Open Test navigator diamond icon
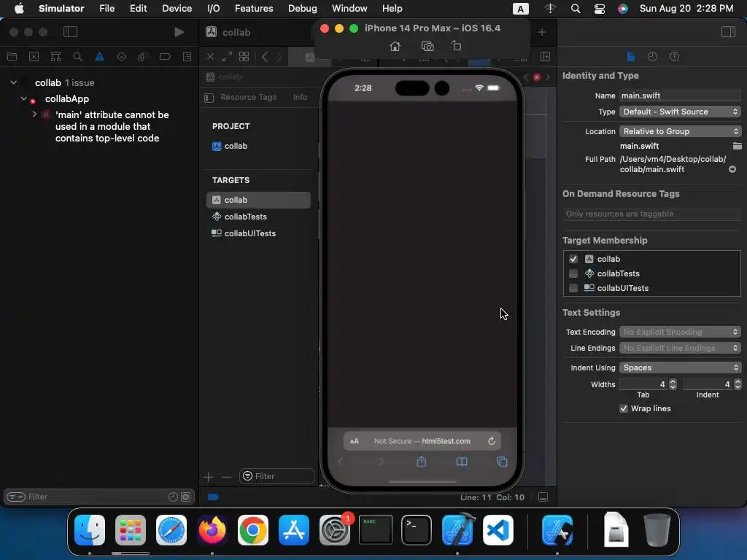 click(122, 57)
